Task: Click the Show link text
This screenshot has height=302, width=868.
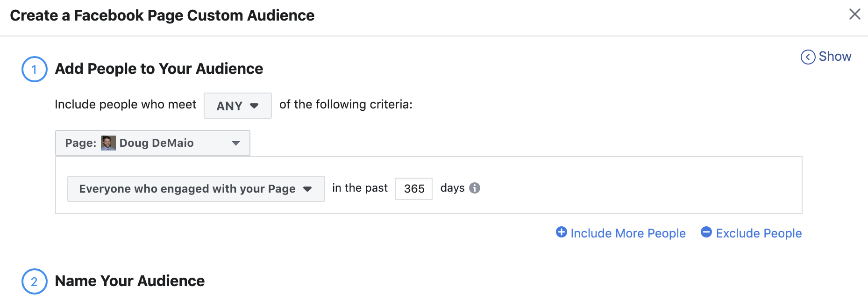Action: click(x=835, y=57)
